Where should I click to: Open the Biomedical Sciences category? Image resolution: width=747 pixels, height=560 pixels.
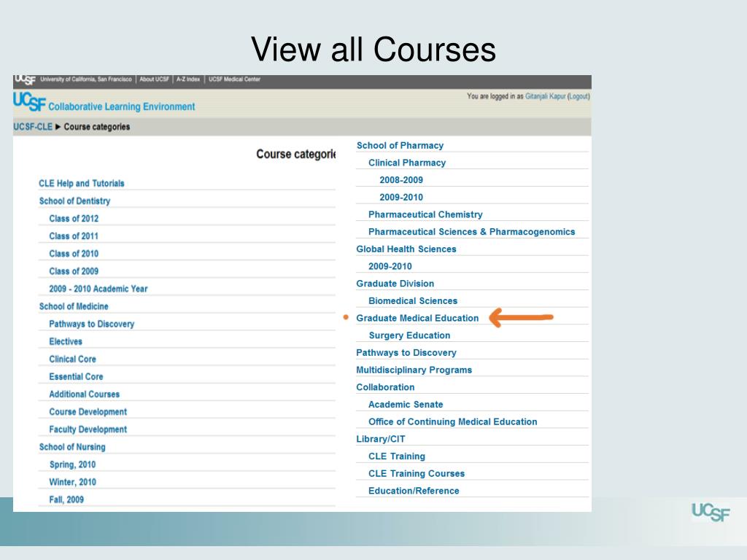click(x=413, y=301)
